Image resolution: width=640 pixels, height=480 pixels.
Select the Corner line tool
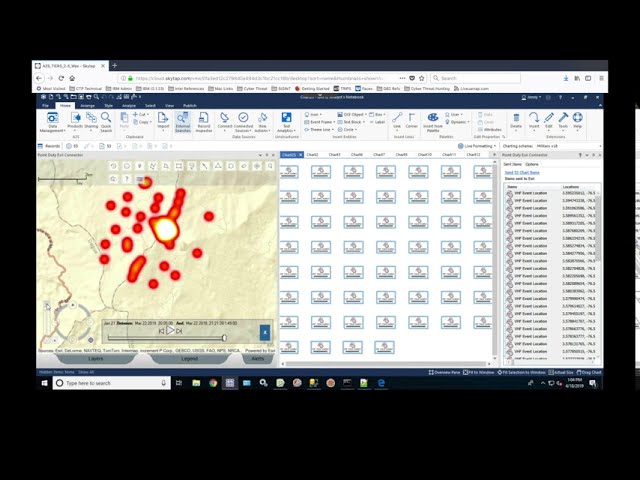click(411, 121)
